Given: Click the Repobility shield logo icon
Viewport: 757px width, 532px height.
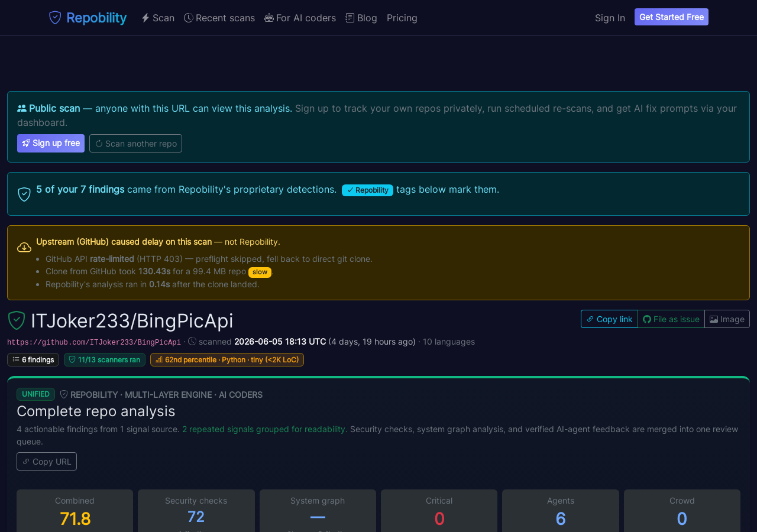Looking at the screenshot, I should (x=55, y=18).
